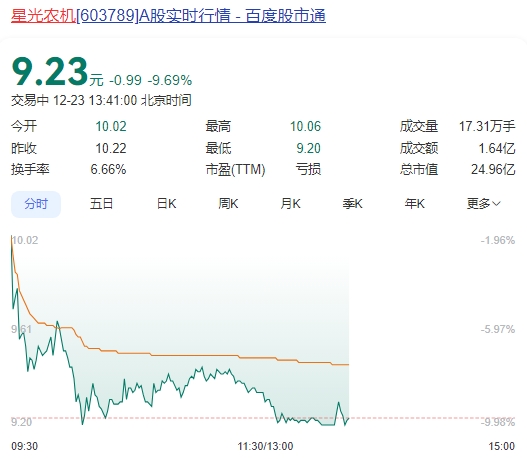Click the 今开 label

click(x=24, y=126)
